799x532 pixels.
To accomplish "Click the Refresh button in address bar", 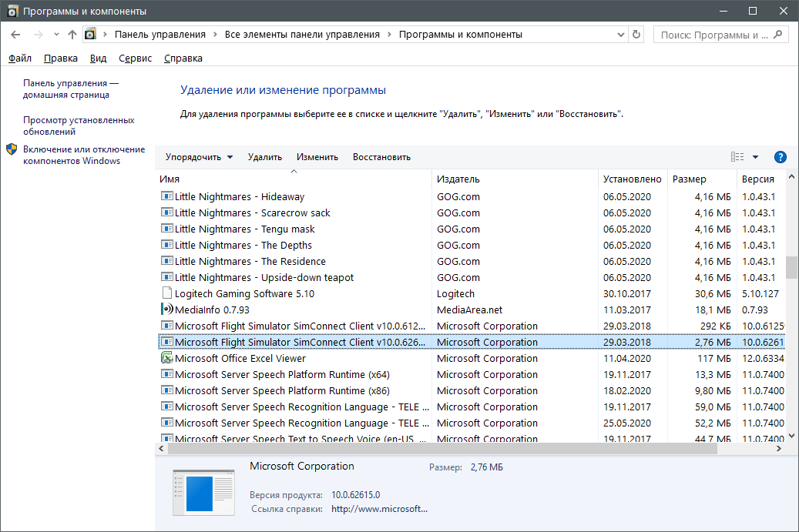I will pyautogui.click(x=636, y=35).
